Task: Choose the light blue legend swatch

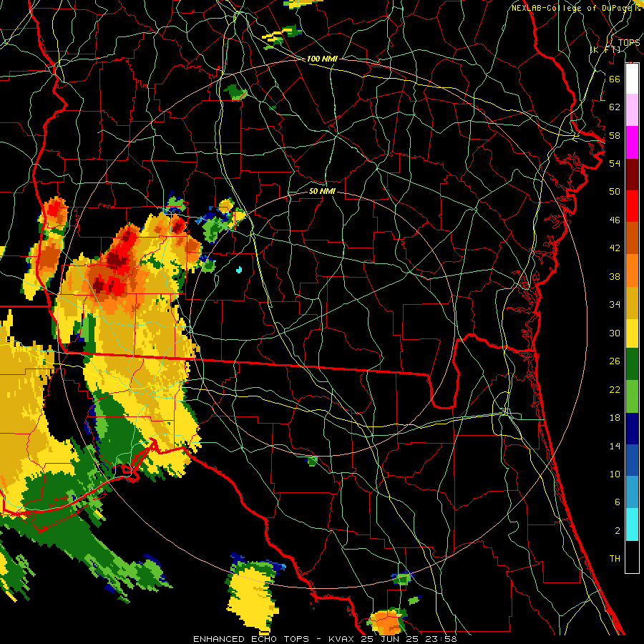Action: (632, 492)
